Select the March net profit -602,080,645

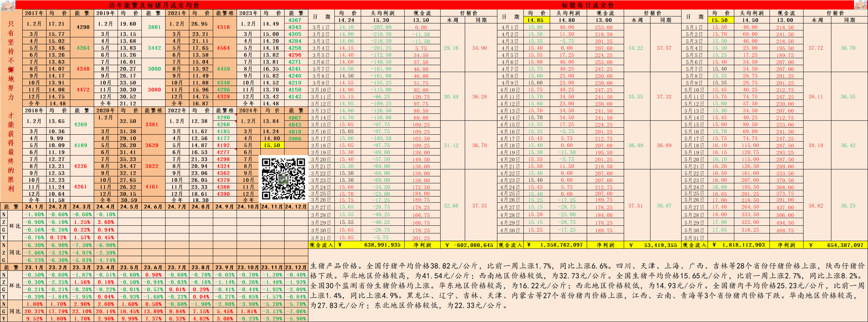[469, 245]
